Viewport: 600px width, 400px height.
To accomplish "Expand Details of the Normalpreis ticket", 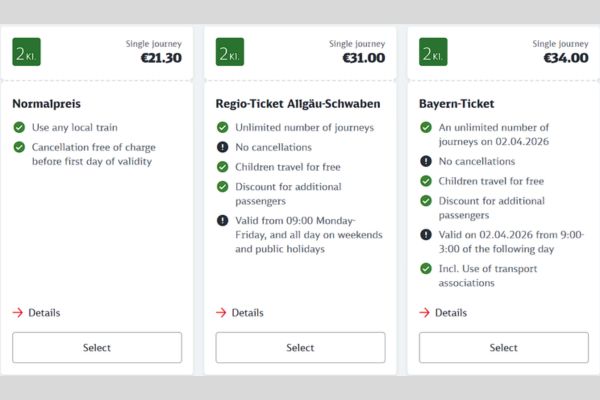I will pyautogui.click(x=37, y=313).
